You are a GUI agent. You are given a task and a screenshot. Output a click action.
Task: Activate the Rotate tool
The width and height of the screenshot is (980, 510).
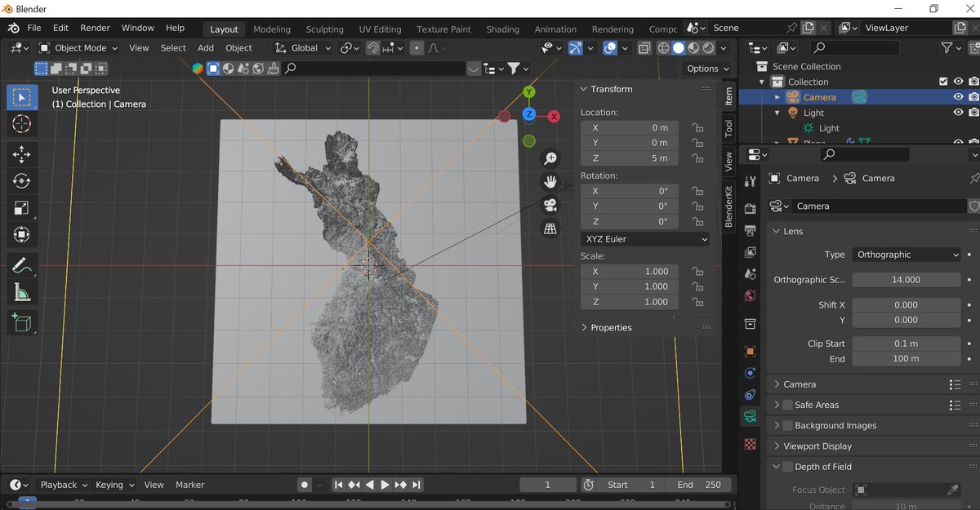point(22,180)
